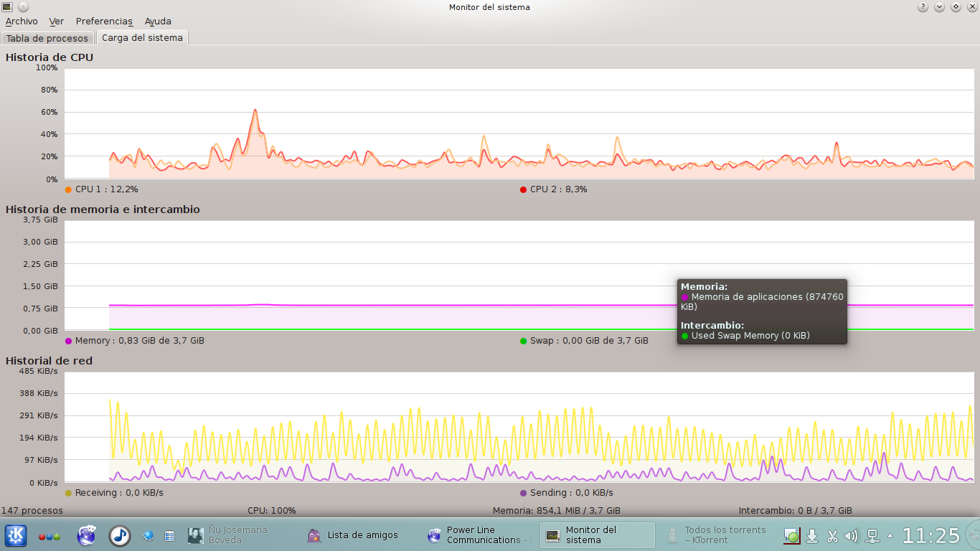Open the volume speaker tray icon
The image size is (980, 551).
pyautogui.click(x=852, y=536)
